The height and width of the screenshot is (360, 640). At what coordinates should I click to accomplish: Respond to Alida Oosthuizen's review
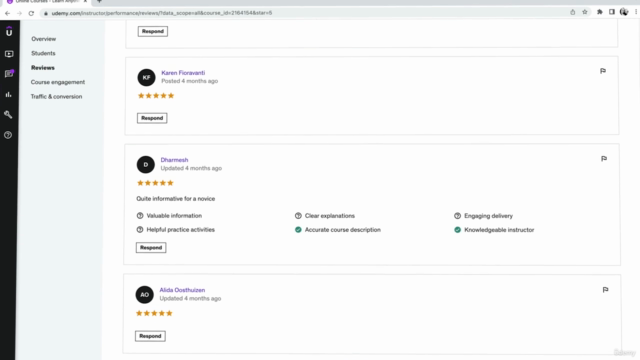tap(150, 336)
